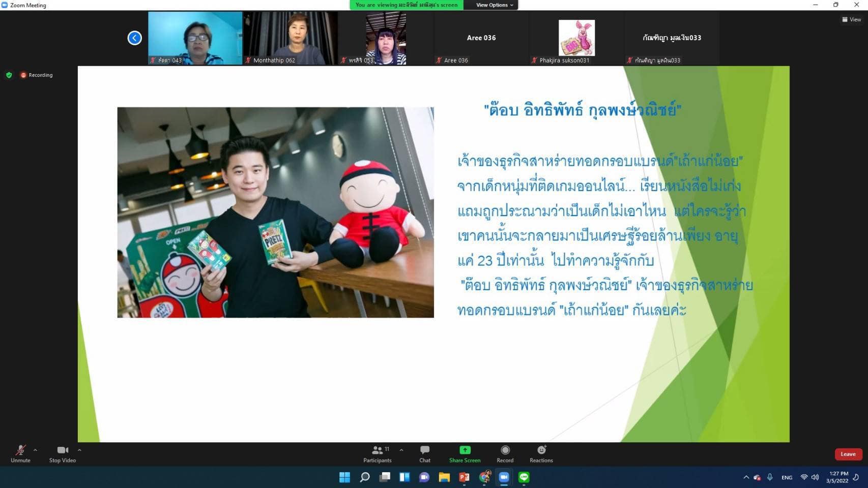Image resolution: width=868 pixels, height=488 pixels.
Task: Open the Participants panel
Action: [x=377, y=454]
